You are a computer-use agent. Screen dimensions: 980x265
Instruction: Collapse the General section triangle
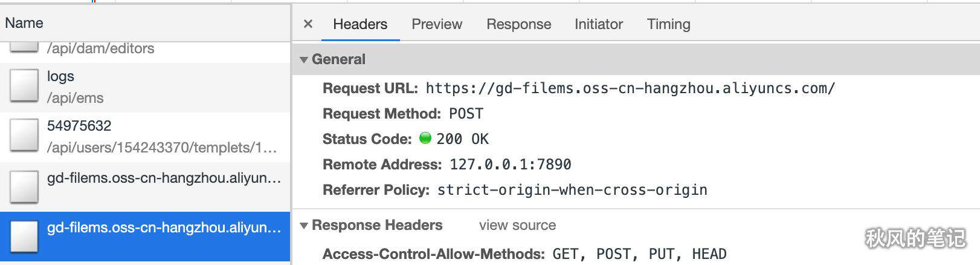pyautogui.click(x=304, y=59)
